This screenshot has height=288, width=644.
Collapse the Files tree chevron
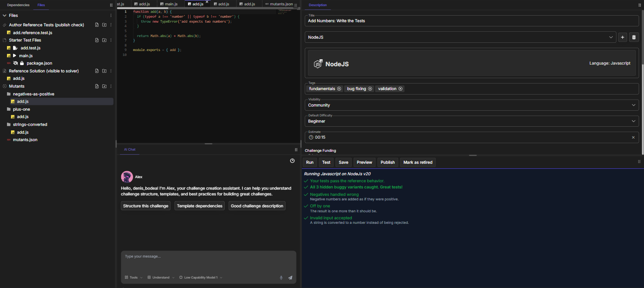click(5, 16)
